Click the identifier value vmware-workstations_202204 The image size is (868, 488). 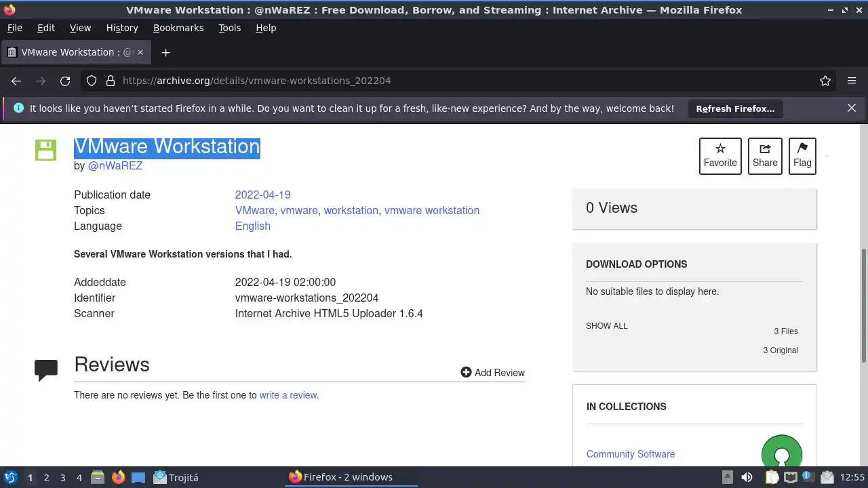[x=307, y=298]
